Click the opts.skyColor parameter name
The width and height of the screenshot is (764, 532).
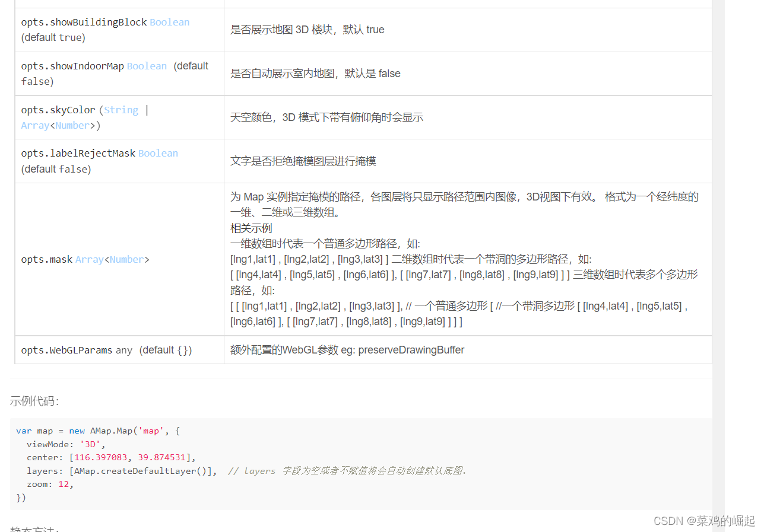click(58, 110)
